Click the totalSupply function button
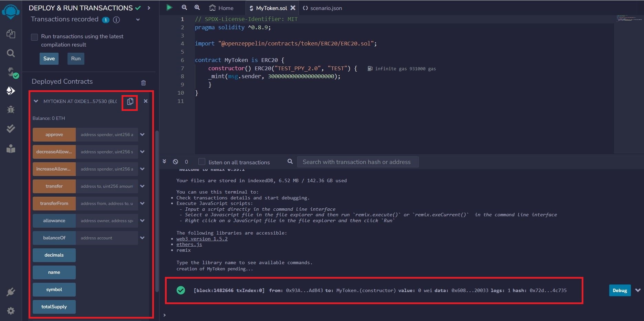 pos(54,307)
